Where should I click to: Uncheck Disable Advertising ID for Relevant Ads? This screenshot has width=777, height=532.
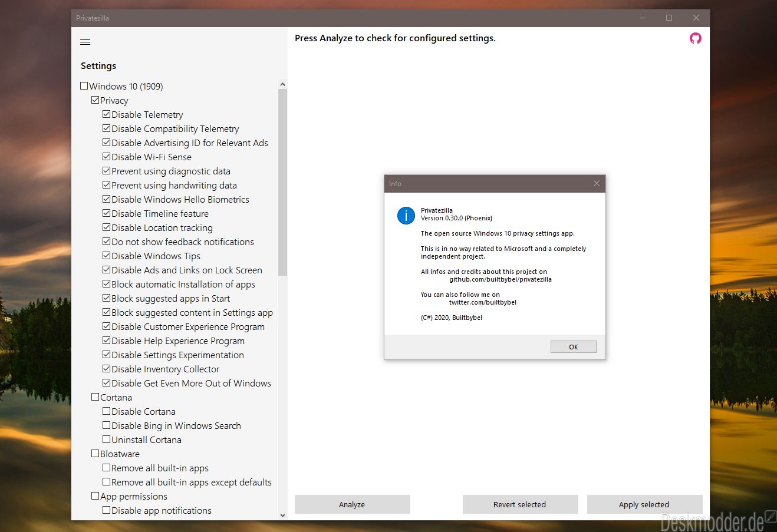click(107, 143)
